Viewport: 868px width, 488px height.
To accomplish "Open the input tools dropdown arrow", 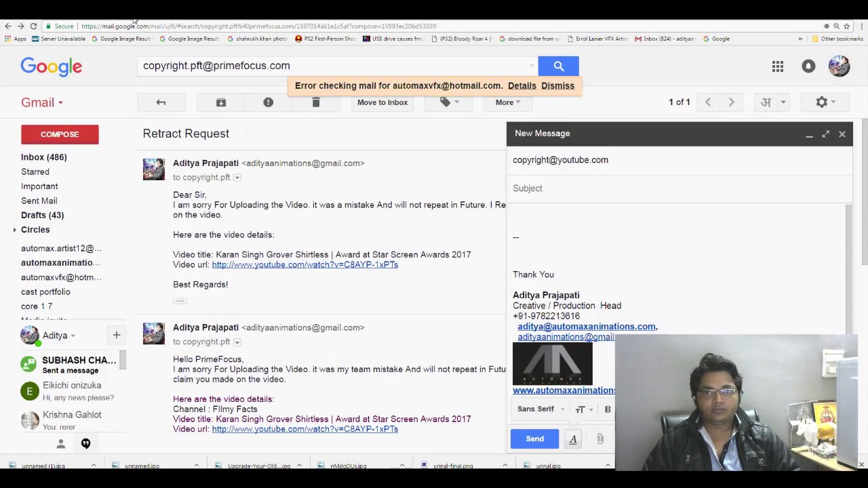I will pyautogui.click(x=783, y=102).
